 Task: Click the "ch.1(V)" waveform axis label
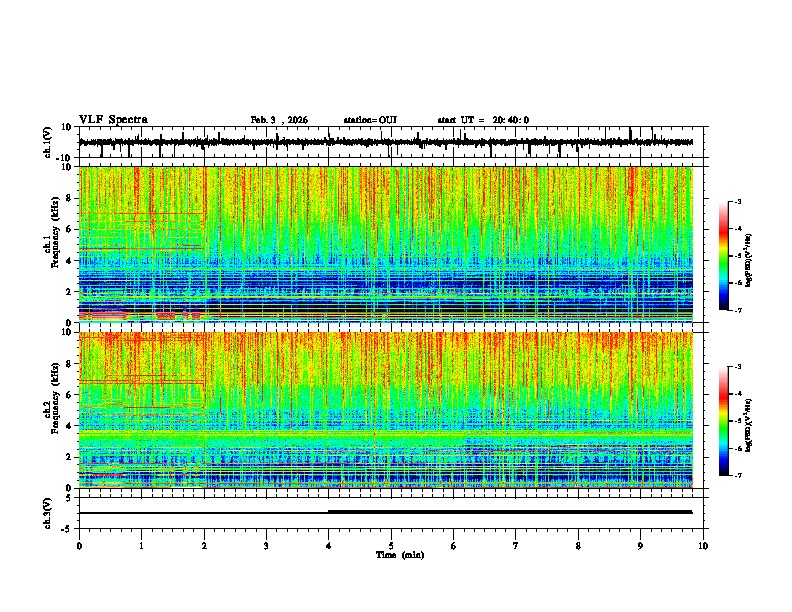(48, 142)
